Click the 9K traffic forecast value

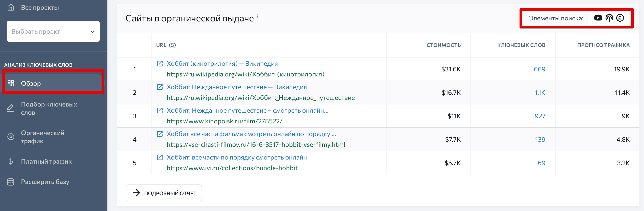tap(626, 116)
